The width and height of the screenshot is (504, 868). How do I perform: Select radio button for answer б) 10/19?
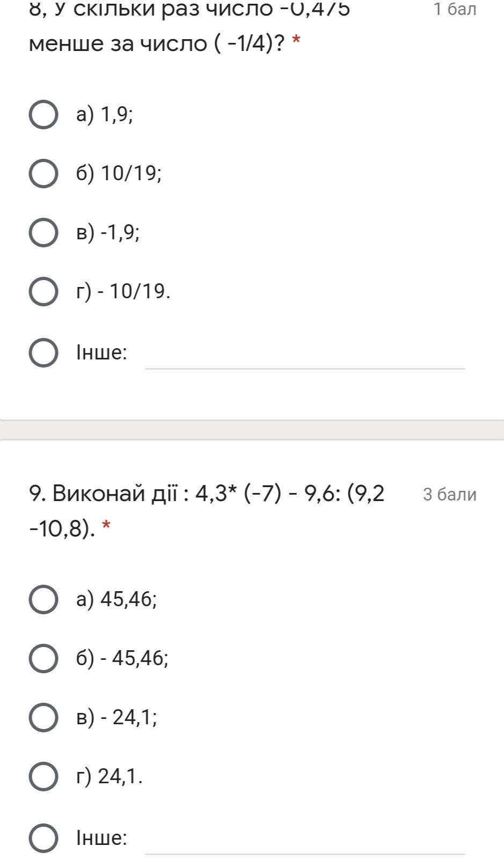click(43, 174)
